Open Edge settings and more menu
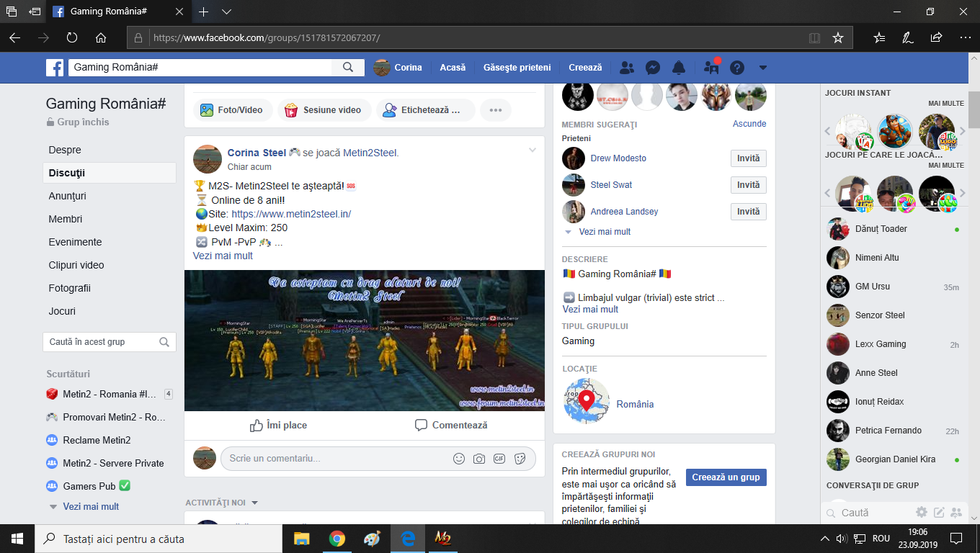 pyautogui.click(x=965, y=37)
